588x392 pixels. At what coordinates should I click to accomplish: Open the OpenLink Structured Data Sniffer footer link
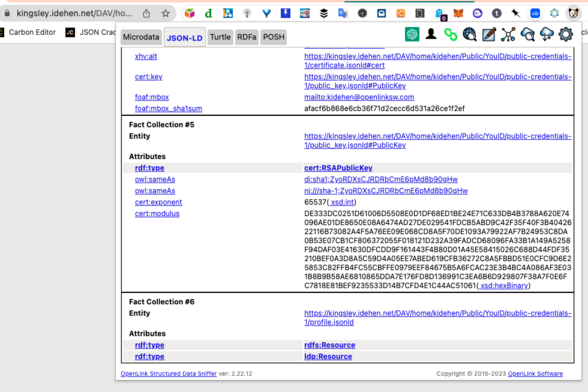[x=168, y=374]
